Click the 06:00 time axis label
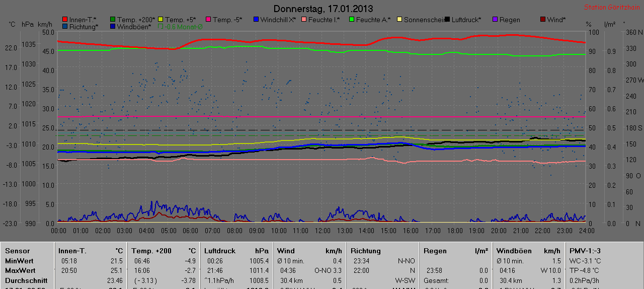644x289 pixels. coord(190,230)
